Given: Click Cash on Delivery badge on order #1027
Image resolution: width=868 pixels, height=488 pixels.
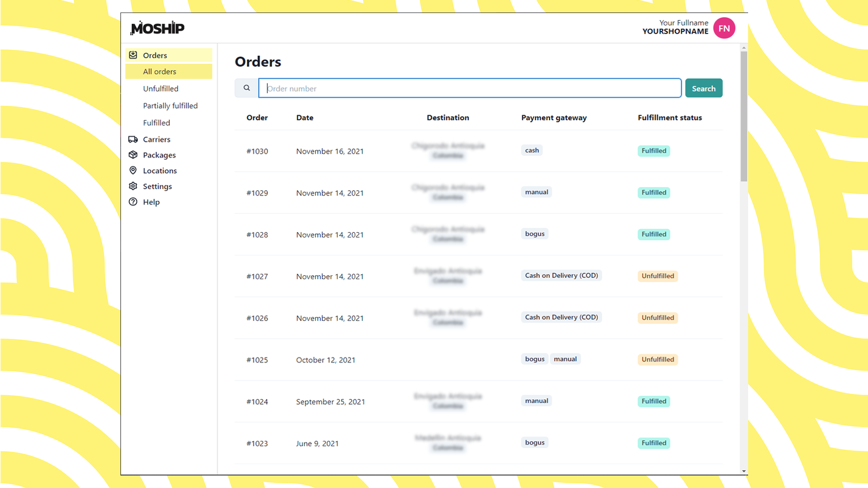Looking at the screenshot, I should pos(561,275).
